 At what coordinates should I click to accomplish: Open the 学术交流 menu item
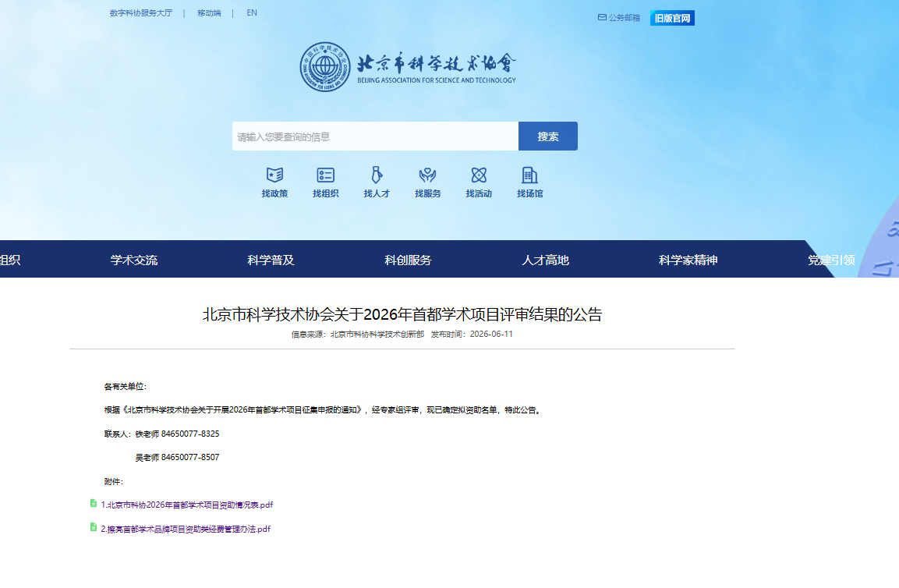pos(134,260)
